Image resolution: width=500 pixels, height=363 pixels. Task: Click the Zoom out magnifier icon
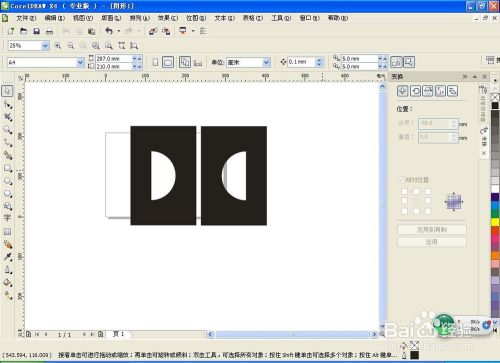71,46
